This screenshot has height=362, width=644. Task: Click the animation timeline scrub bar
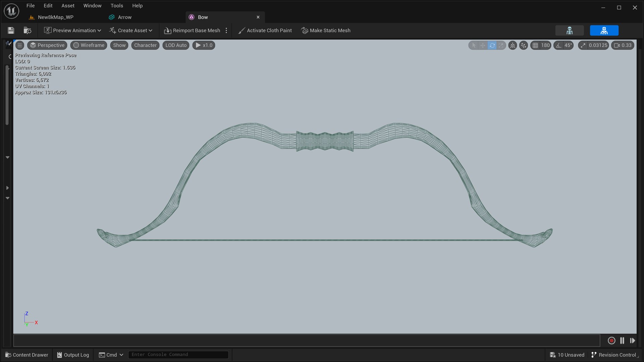[x=306, y=341]
